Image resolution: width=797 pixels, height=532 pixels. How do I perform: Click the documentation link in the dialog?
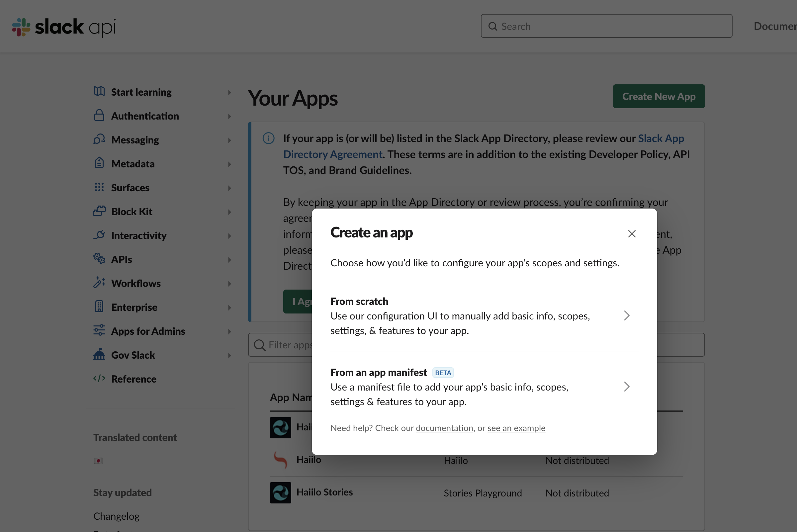(444, 428)
